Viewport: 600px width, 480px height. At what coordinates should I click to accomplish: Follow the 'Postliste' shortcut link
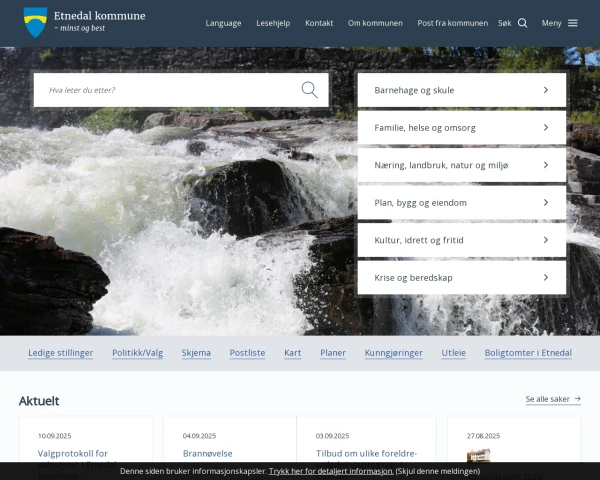tap(247, 353)
